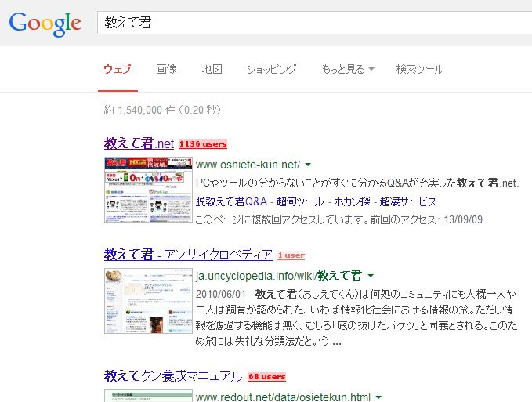Focus the search box containing 教えて君

click(314, 23)
